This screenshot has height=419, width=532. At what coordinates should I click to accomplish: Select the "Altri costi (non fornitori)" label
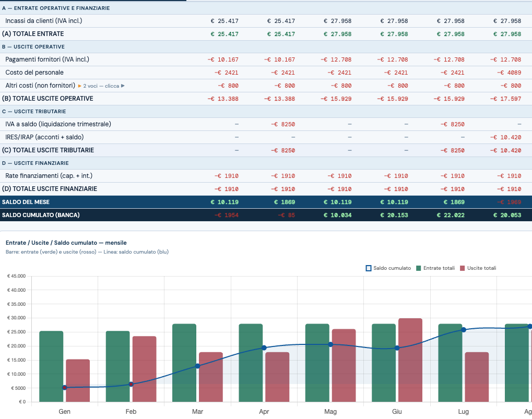pos(40,86)
